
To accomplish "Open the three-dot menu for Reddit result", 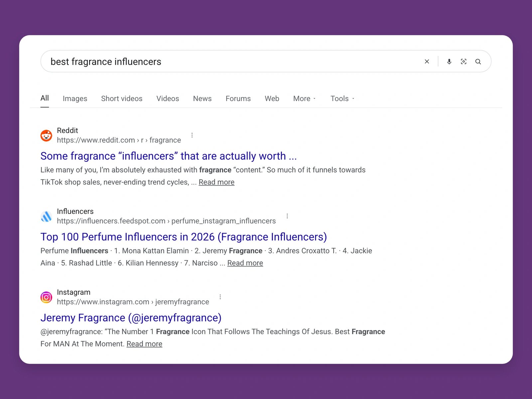I will point(192,135).
